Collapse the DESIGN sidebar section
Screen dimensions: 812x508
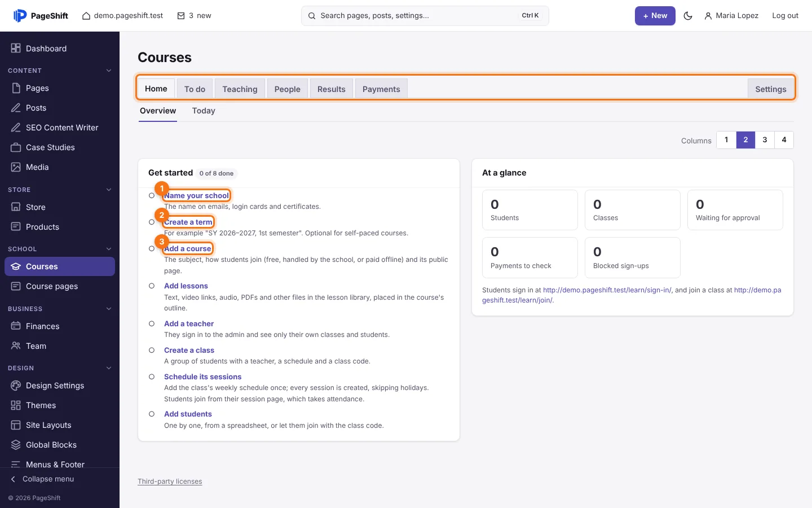[x=109, y=368]
